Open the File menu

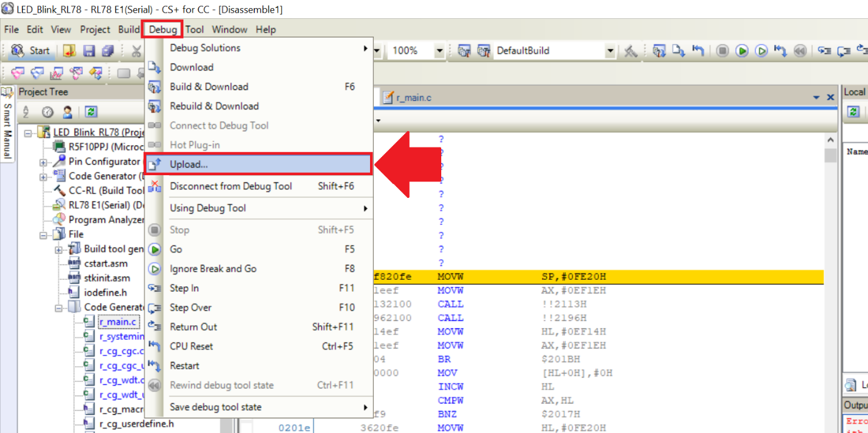coord(11,30)
